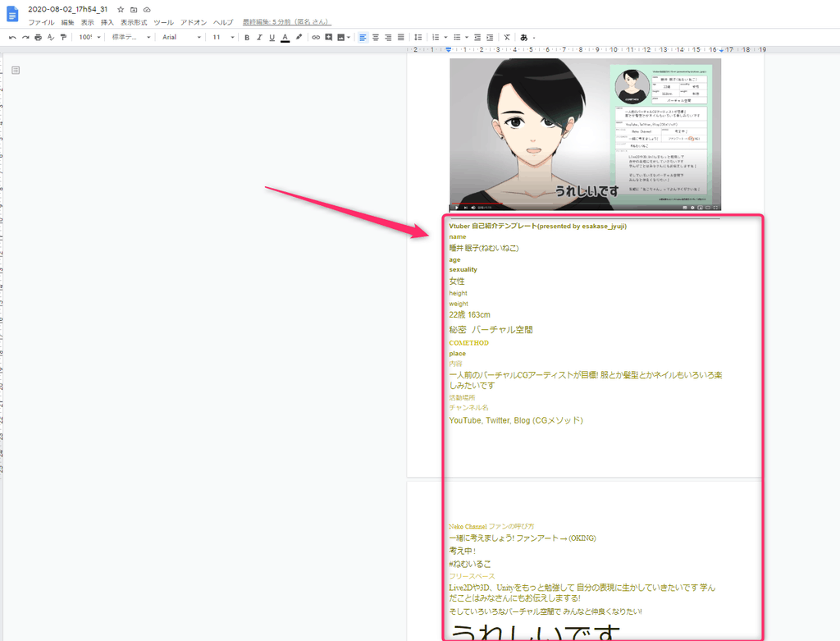This screenshot has height=641, width=840.
Task: Click the text 22歳 163cm
Action: [469, 315]
